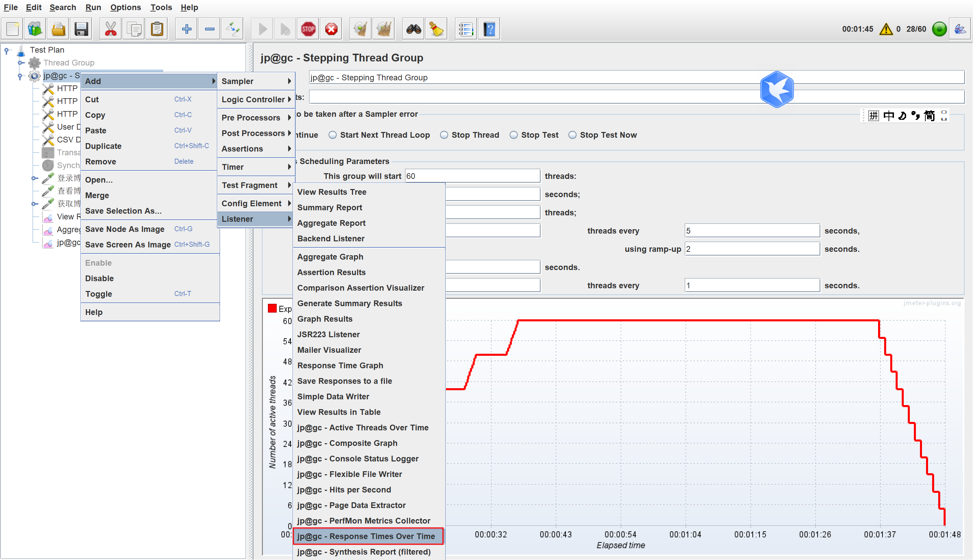The width and height of the screenshot is (973, 560).
Task: Select Start Next Thread Loop radio button
Action: pos(333,135)
